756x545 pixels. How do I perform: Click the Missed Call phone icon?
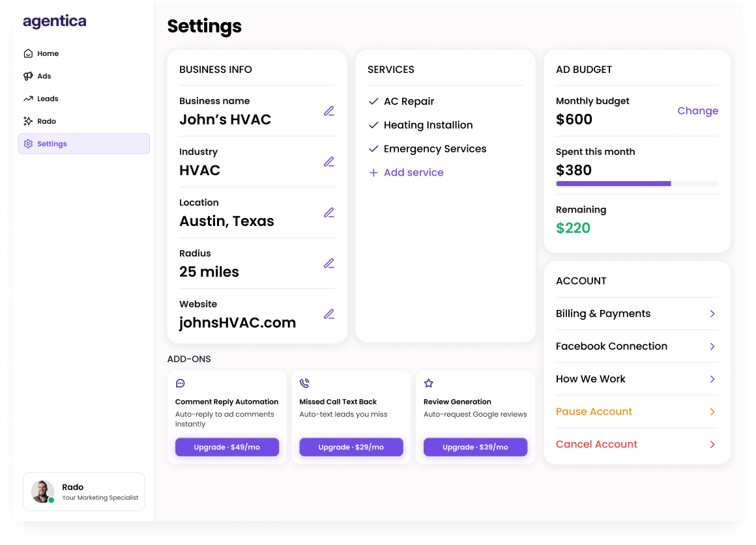(x=304, y=384)
